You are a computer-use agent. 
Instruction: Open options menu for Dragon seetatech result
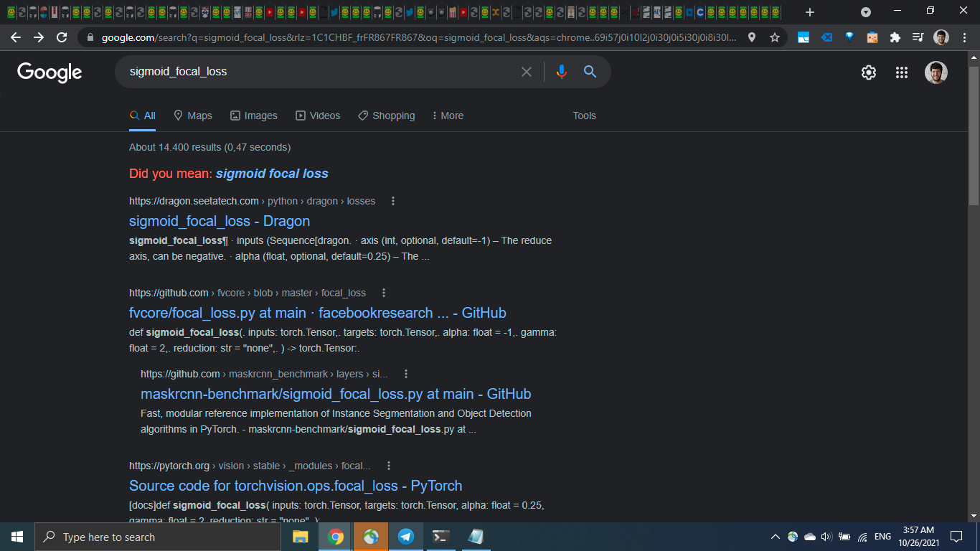(392, 201)
